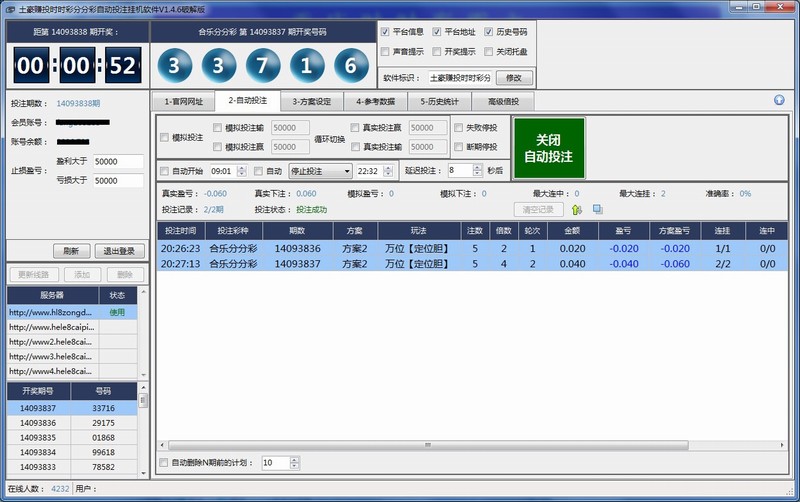Click the last lottery ball showing 6
The height and width of the screenshot is (502, 800).
349,67
